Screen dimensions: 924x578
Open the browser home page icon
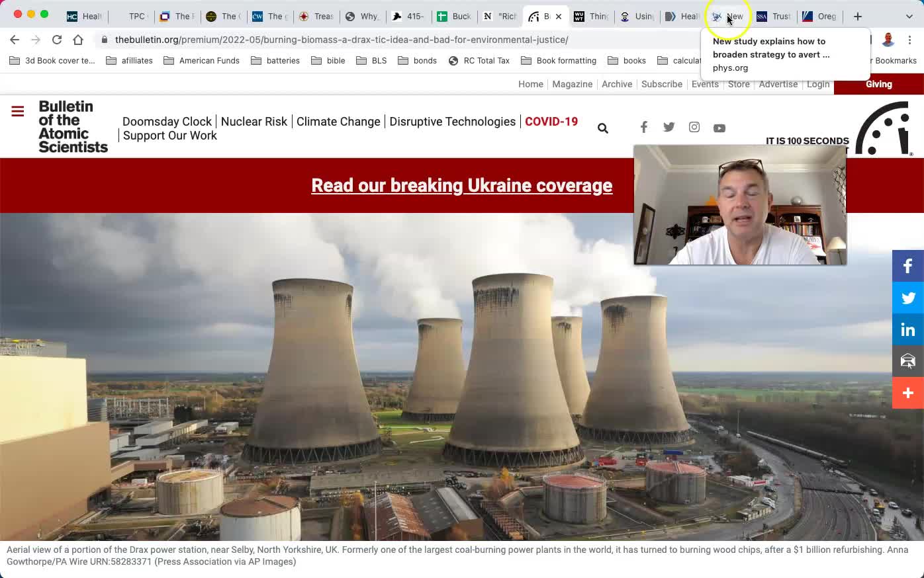point(78,40)
